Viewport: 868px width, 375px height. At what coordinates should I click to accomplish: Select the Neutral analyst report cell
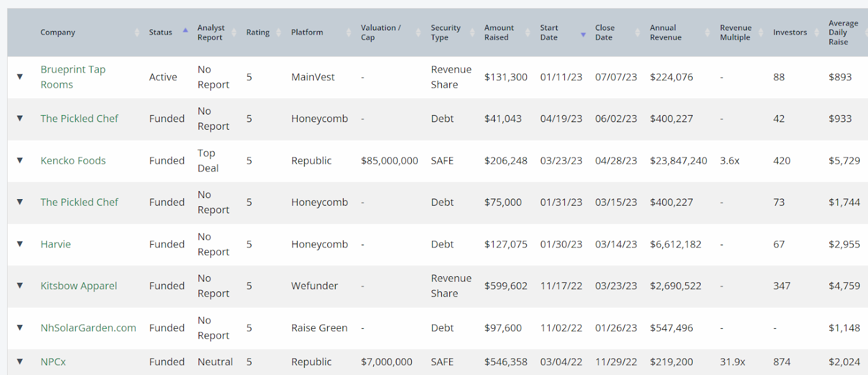coord(215,362)
